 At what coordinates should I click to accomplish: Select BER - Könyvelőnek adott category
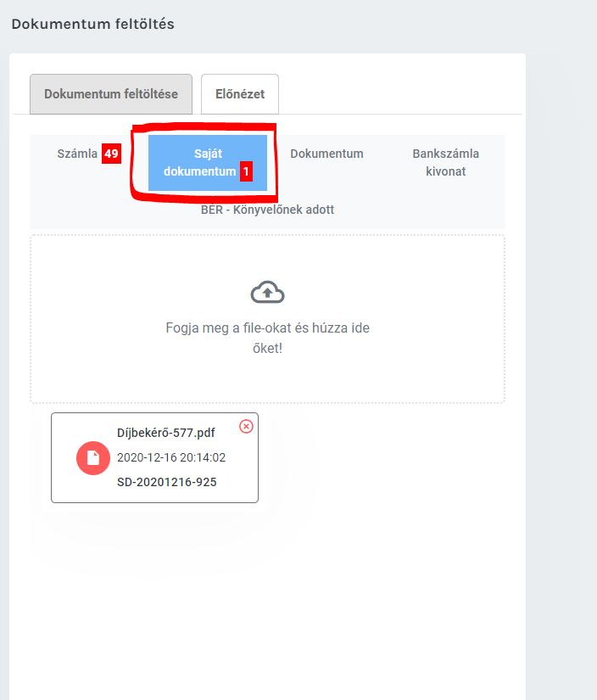click(x=267, y=210)
